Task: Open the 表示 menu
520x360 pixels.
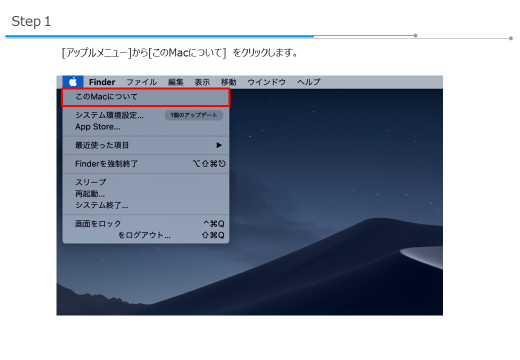Action: point(202,82)
